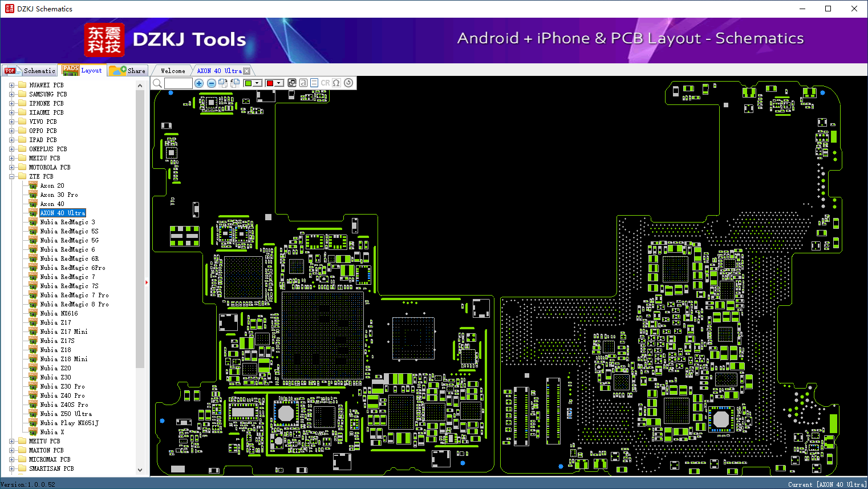Click the folder icon beside HUAWEI PCB

tap(22, 85)
